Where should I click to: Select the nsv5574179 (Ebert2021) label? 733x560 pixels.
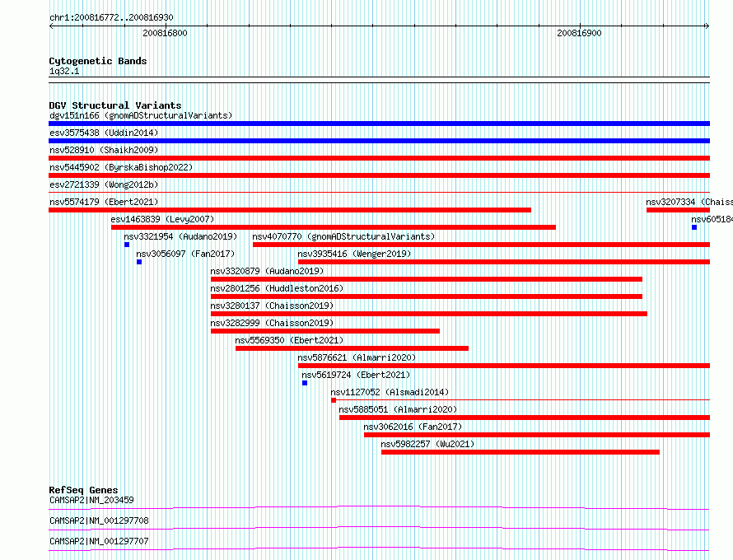click(104, 202)
